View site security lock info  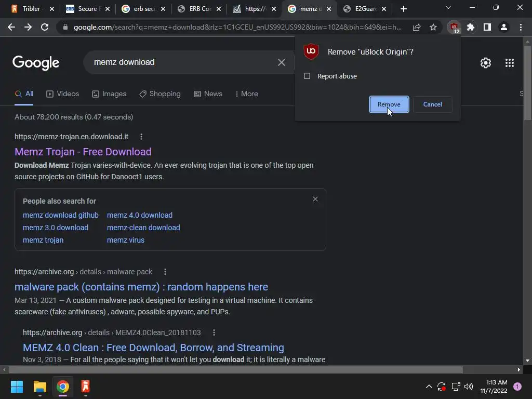tap(65, 27)
